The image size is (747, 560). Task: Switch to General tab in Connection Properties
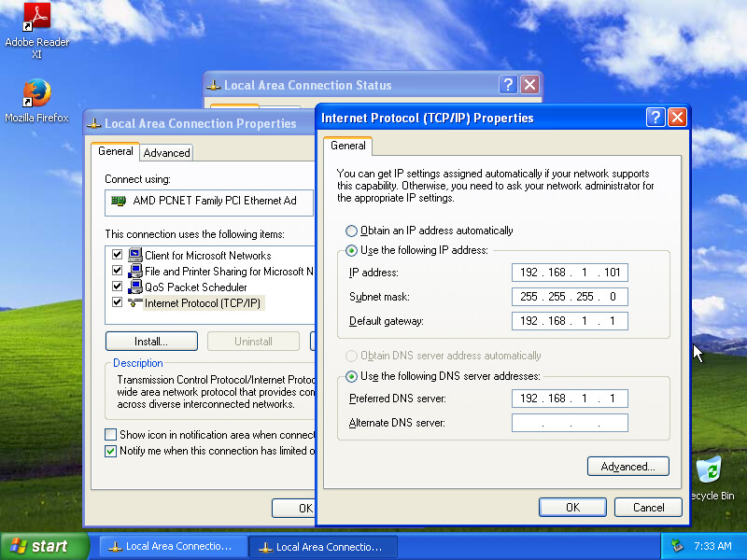(115, 151)
